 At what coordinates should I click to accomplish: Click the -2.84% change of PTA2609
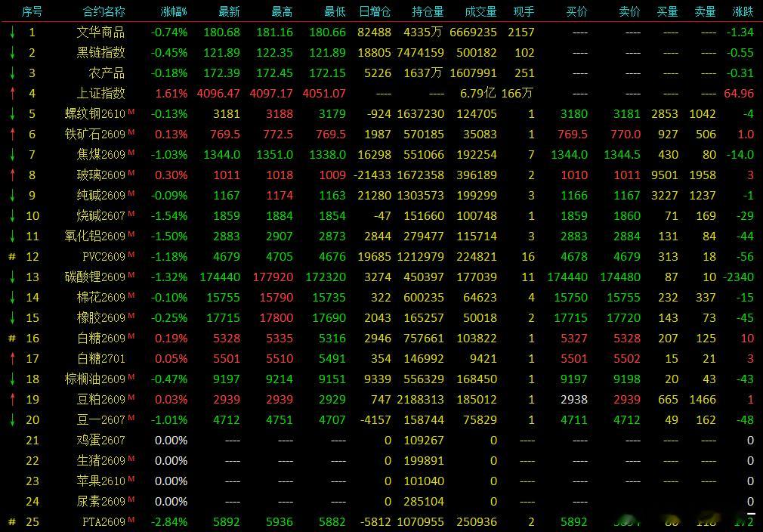[169, 521]
